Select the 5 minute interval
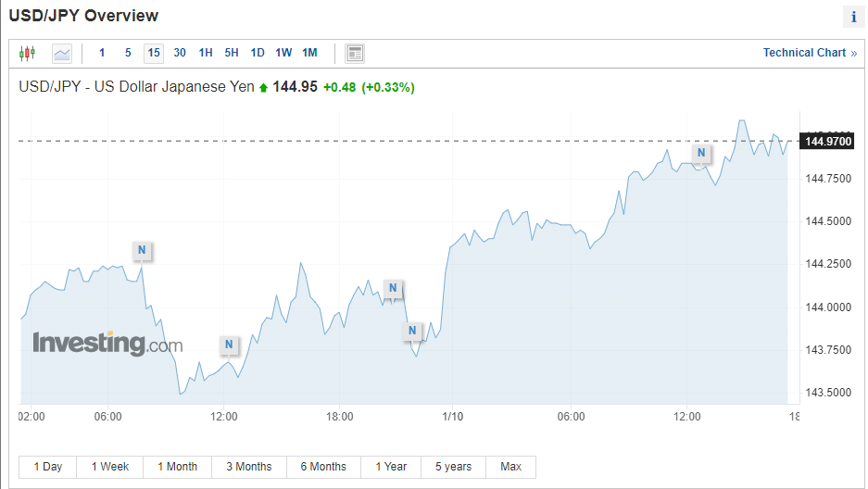Viewport: 868px width, 489px height. point(128,53)
